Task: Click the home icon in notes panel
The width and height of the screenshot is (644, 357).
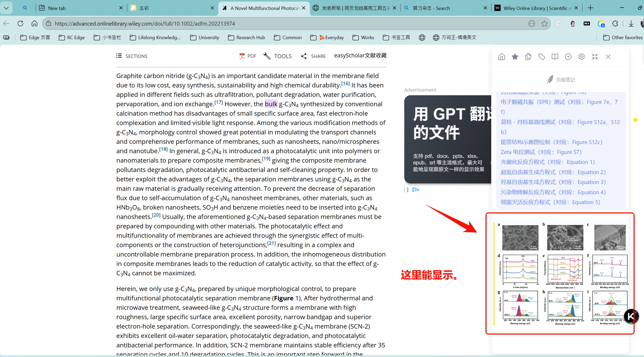Action: 501,57
